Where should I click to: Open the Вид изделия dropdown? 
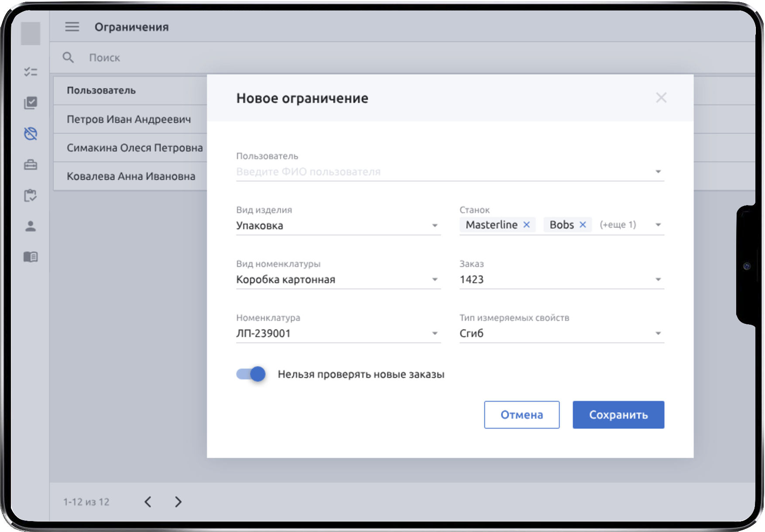(434, 226)
